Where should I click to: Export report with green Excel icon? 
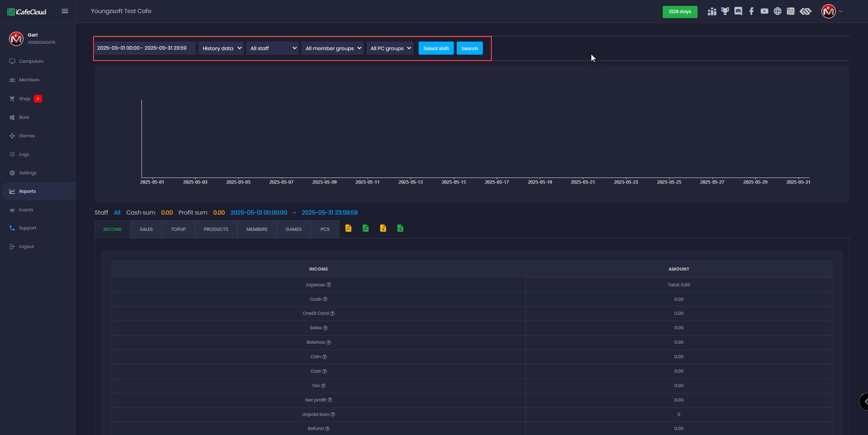click(400, 229)
